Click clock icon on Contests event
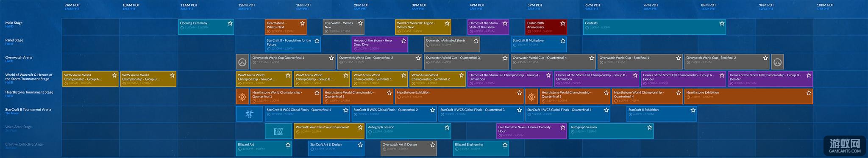The image size is (868, 158). 587,28
